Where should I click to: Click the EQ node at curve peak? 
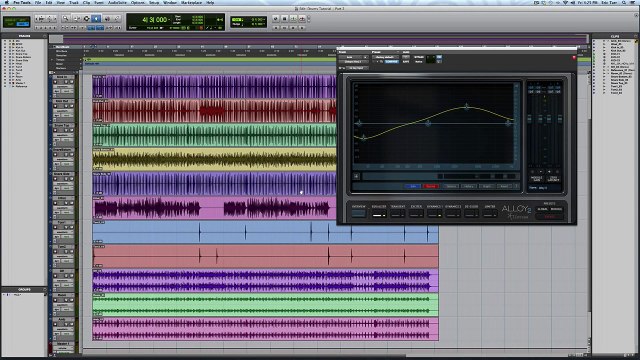click(x=467, y=107)
